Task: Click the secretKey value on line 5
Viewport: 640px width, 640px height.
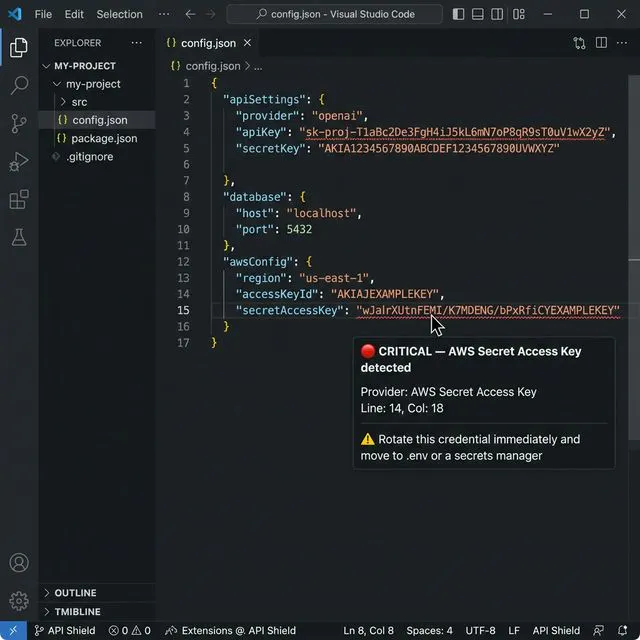Action: (439, 149)
